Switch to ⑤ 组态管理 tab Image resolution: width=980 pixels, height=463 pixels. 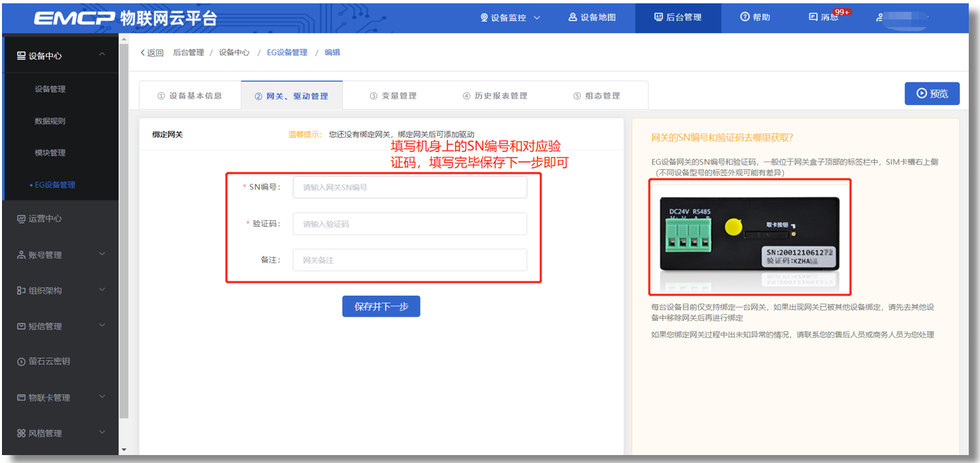597,96
